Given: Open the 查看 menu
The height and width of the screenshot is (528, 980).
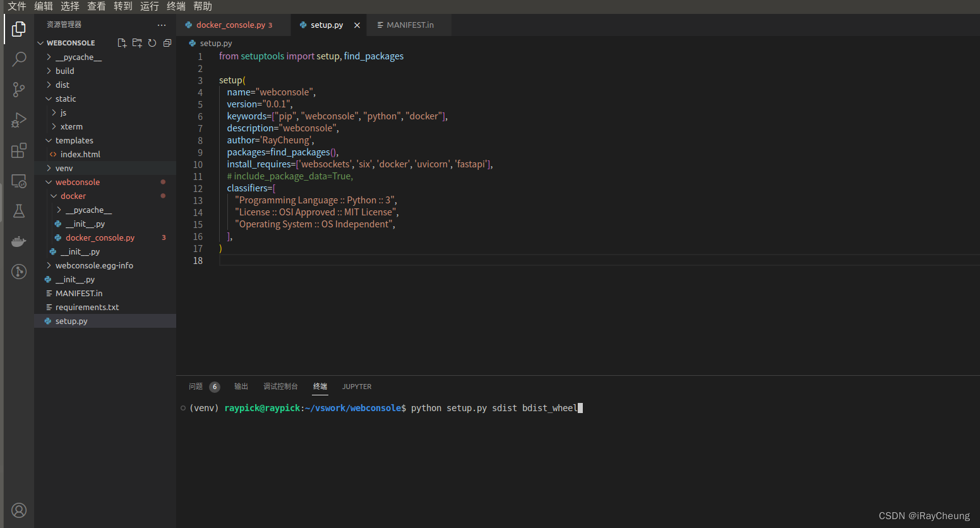Looking at the screenshot, I should click(x=97, y=6).
